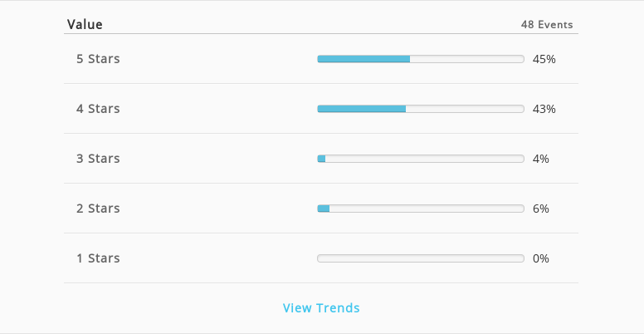Click the 5 Stars progress bar
644x334 pixels.
(421, 59)
